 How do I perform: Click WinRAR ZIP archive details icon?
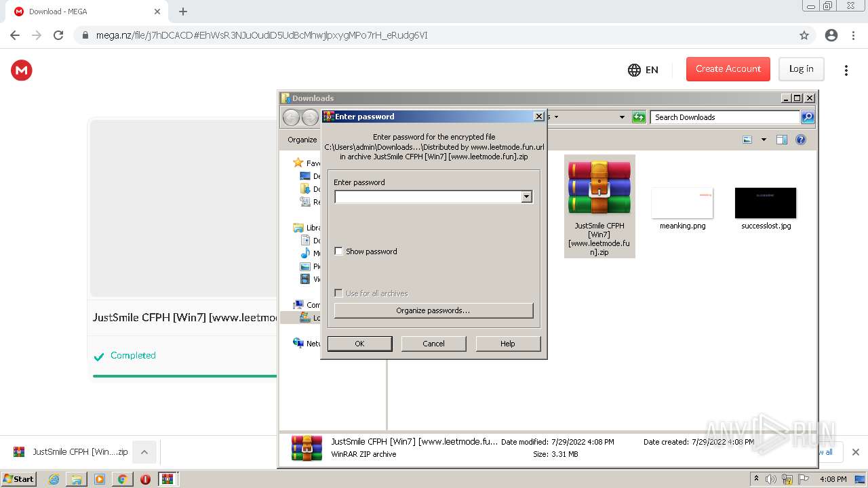(x=307, y=448)
